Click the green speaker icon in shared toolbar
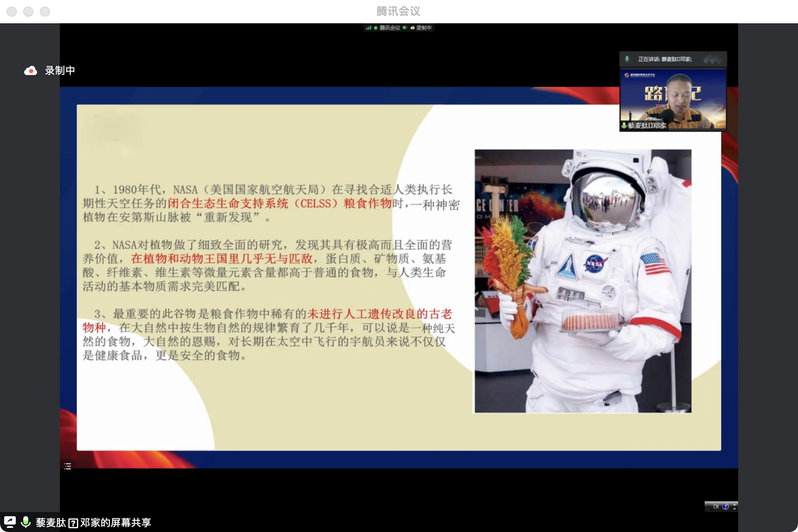This screenshot has height=532, width=798. click(404, 28)
